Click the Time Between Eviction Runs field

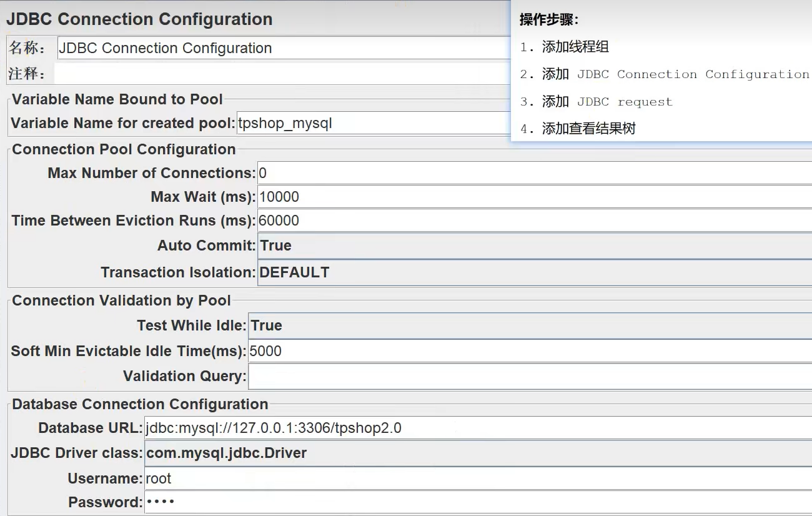pos(437,220)
